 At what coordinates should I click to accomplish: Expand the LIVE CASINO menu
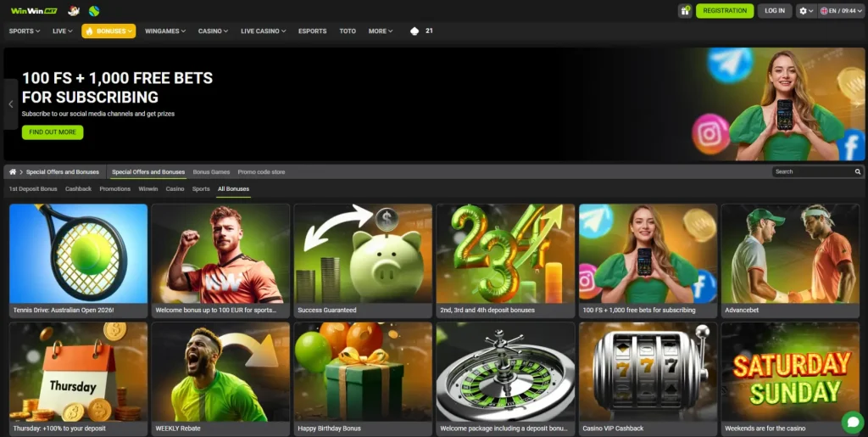(263, 31)
